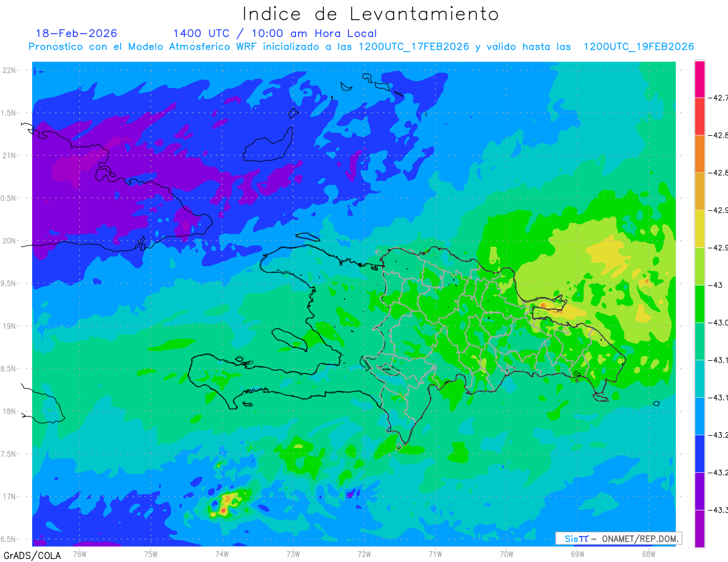Click the '69W' longitude label
The width and height of the screenshot is (728, 562).
[x=578, y=554]
